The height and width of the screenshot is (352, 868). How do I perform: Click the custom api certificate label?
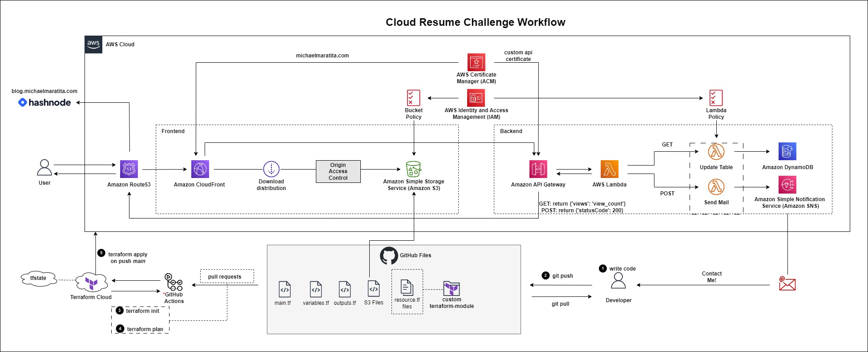pyautogui.click(x=518, y=56)
